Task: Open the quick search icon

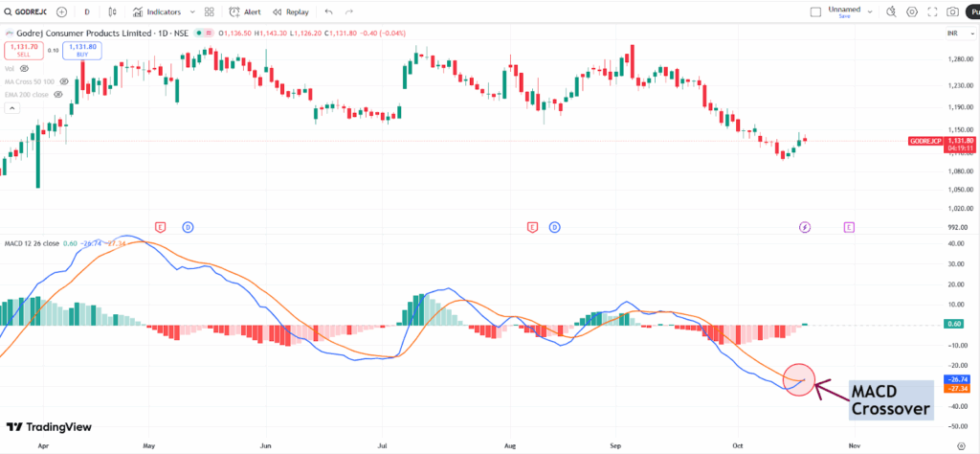Action: (x=891, y=12)
